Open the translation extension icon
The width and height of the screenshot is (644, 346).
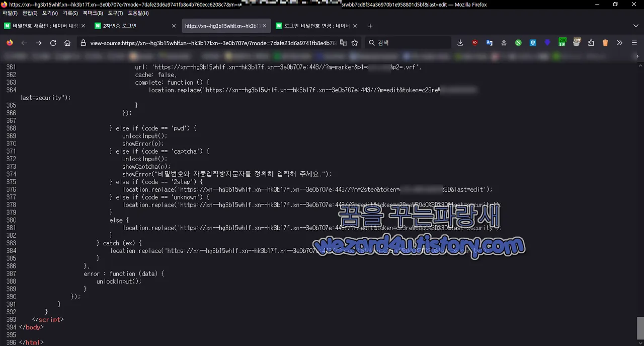[x=489, y=43]
